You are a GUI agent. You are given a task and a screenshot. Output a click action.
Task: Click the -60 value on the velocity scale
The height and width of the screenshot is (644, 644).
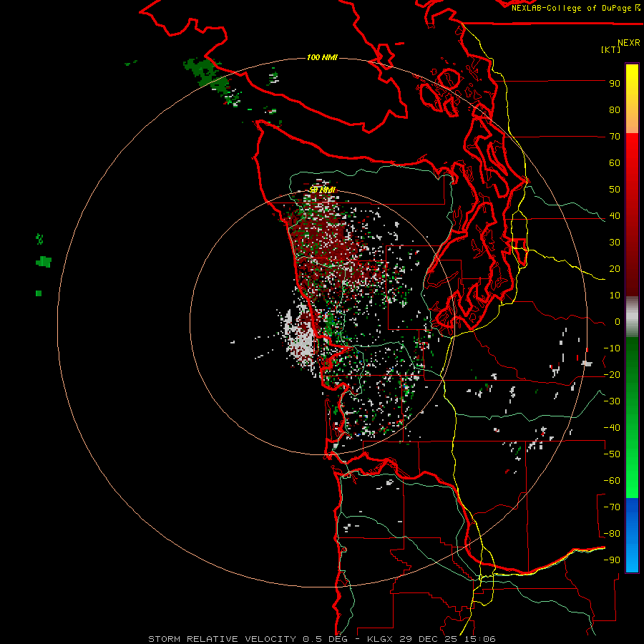click(612, 481)
